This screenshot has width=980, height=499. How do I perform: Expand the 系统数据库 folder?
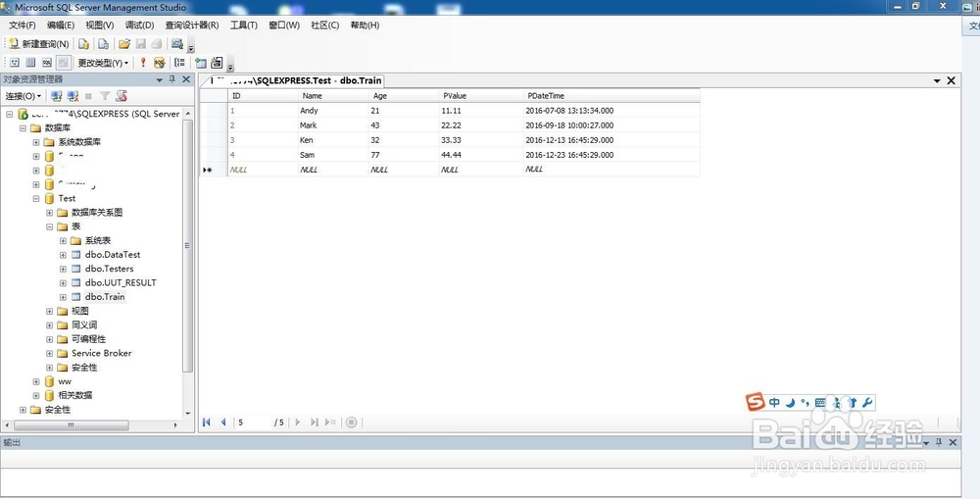click(x=36, y=142)
